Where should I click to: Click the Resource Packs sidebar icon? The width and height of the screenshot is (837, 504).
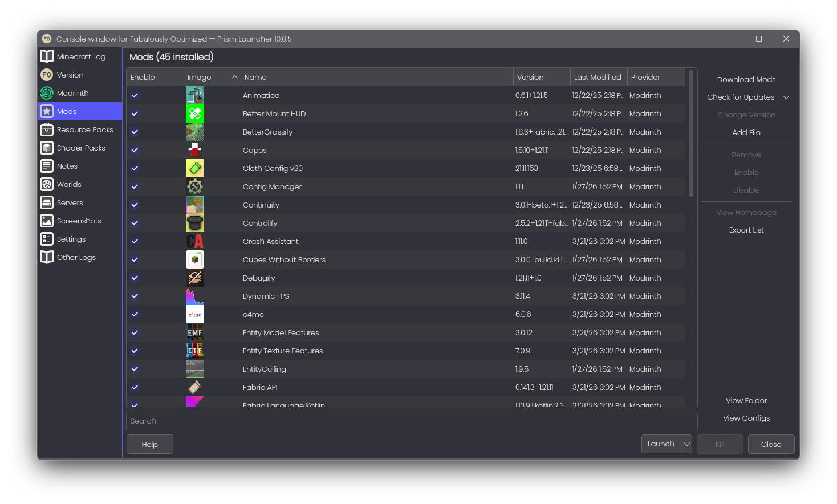point(47,129)
